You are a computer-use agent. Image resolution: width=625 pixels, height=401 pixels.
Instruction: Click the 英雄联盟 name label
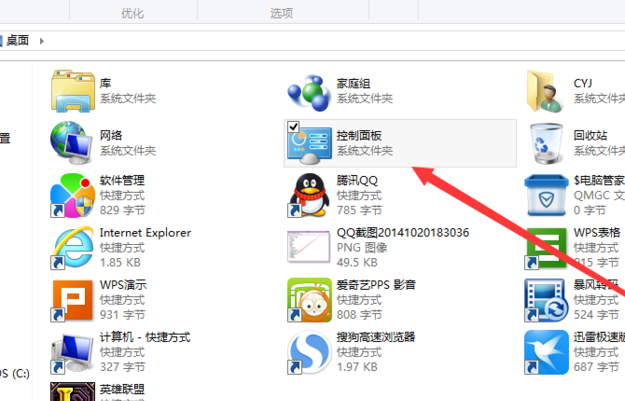pos(122,389)
